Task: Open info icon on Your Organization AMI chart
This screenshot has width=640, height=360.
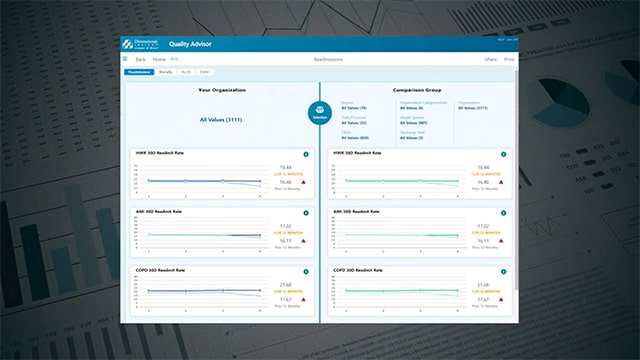Action: (306, 213)
